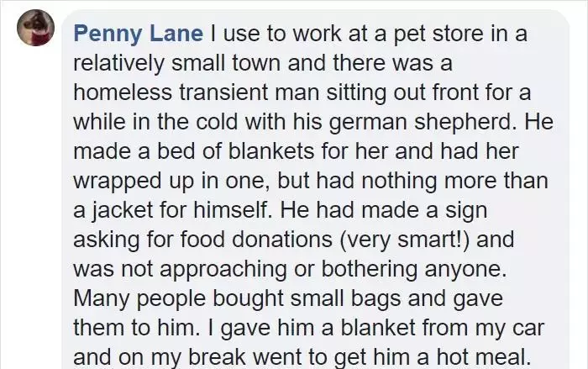588x369 pixels.
Task: Click 'approaching or bothering anyone' phrase
Action: (x=333, y=269)
